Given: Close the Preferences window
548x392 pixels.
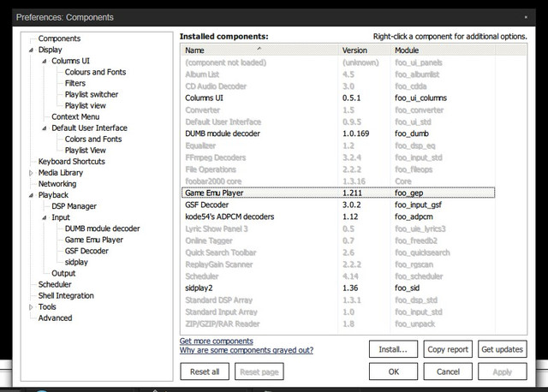Looking at the screenshot, I should (x=526, y=17).
